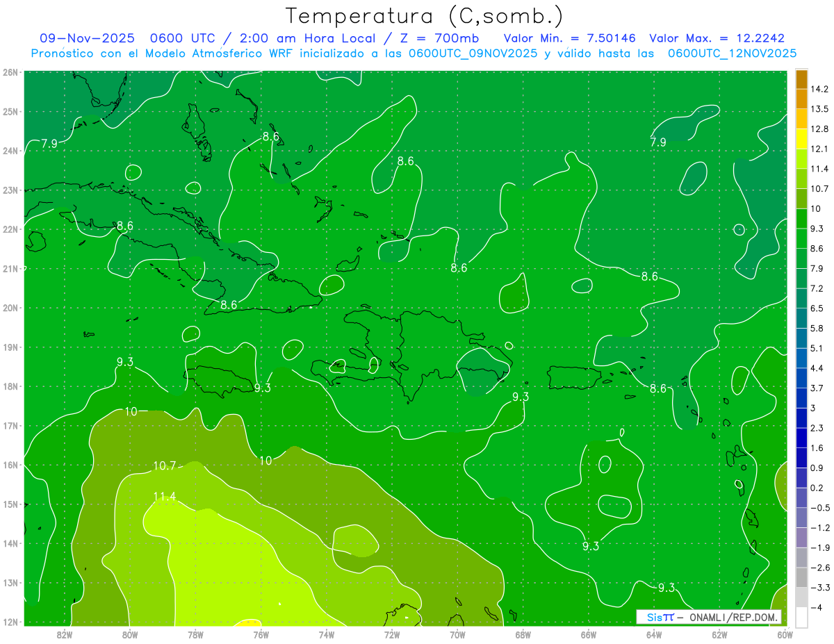Click the longitude axis label "72W"
This screenshot has height=644, width=834.
(x=392, y=634)
